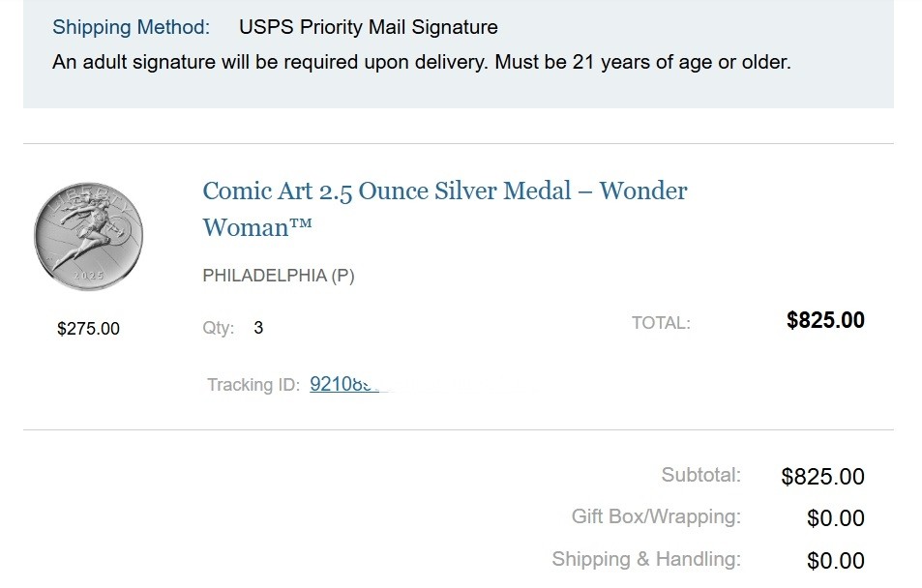922x588 pixels.
Task: Open the Comic Art Silver Medal product link
Action: tap(444, 191)
